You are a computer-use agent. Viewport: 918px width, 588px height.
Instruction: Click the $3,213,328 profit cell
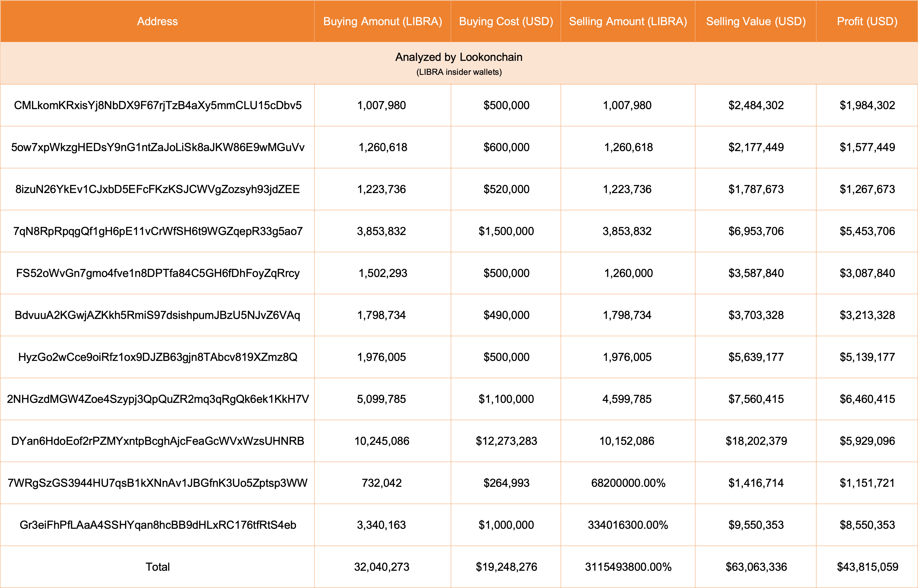tap(867, 315)
